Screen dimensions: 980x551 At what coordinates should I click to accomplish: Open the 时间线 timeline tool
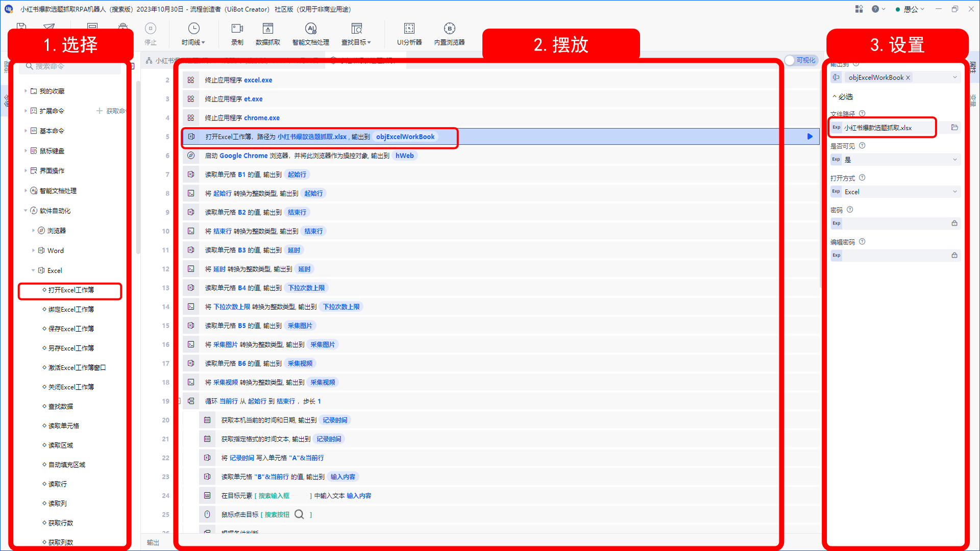(193, 34)
